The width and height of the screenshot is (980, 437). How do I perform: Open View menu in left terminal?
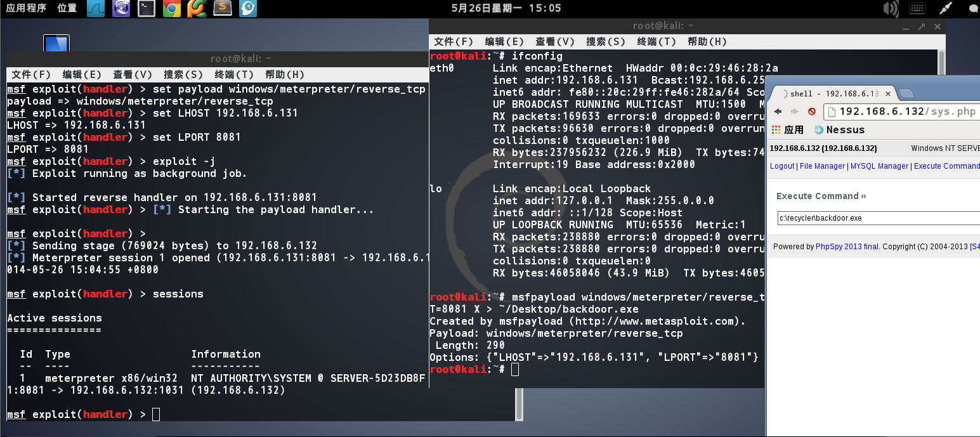coord(133,74)
